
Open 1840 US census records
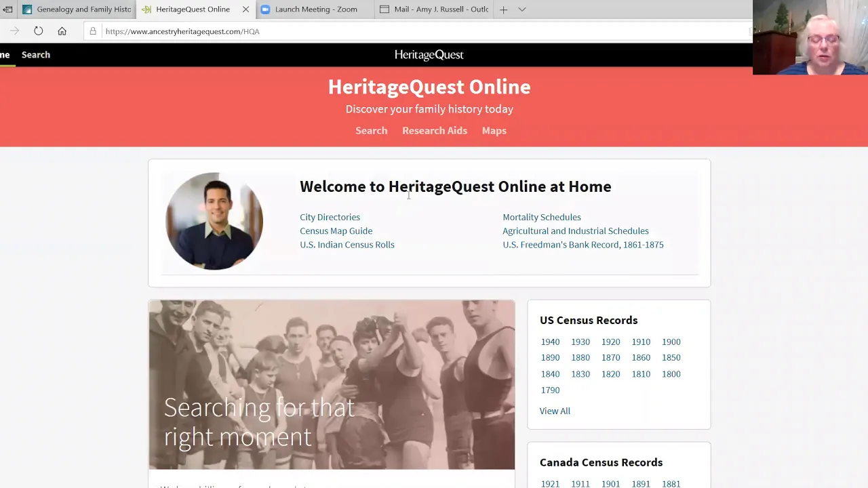coord(551,374)
